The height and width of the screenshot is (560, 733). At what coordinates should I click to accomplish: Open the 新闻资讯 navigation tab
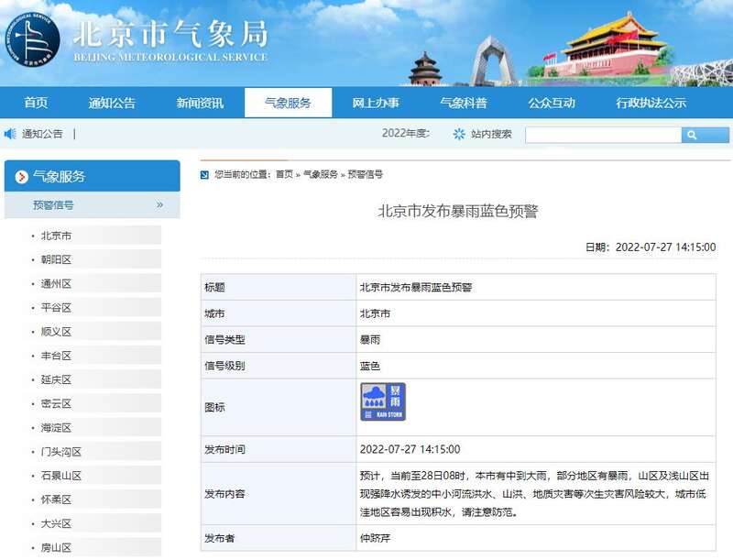point(200,103)
